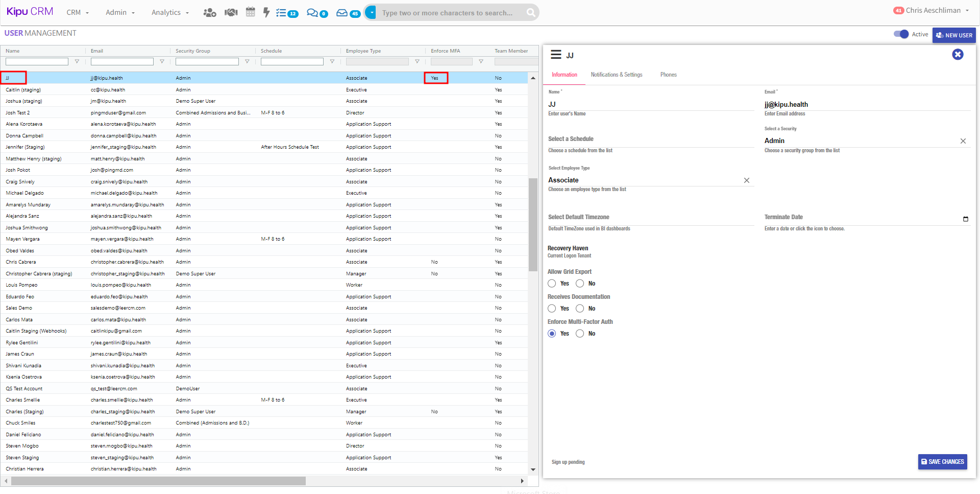Viewport: 980px width, 494px height.
Task: Click the Save Changes button
Action: tap(942, 462)
